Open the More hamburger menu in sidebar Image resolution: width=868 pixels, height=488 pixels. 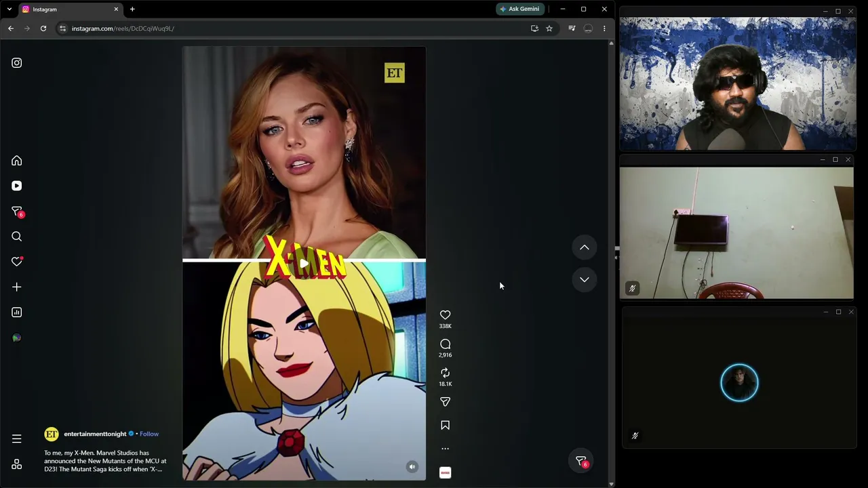pyautogui.click(x=17, y=439)
